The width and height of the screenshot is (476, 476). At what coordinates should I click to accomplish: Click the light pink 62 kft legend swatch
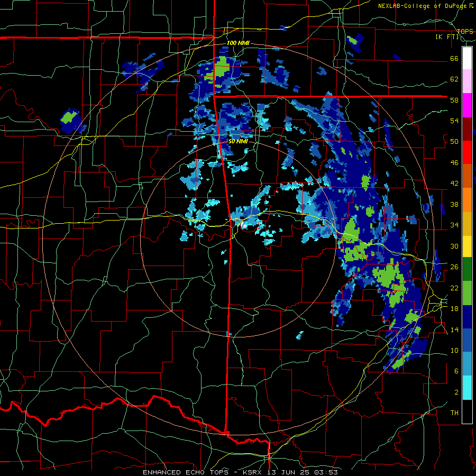point(467,81)
